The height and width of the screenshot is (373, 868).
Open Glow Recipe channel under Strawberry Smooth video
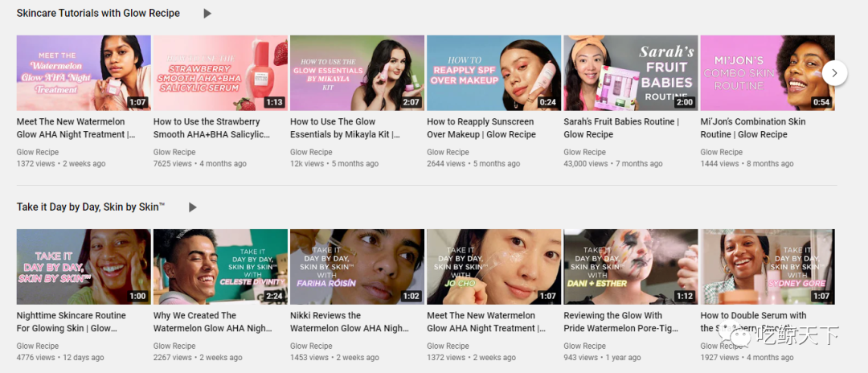click(x=174, y=152)
